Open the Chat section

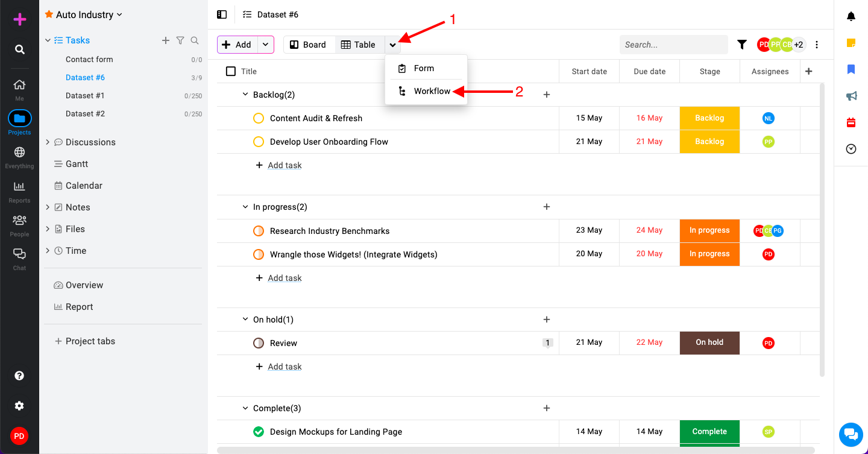19,259
